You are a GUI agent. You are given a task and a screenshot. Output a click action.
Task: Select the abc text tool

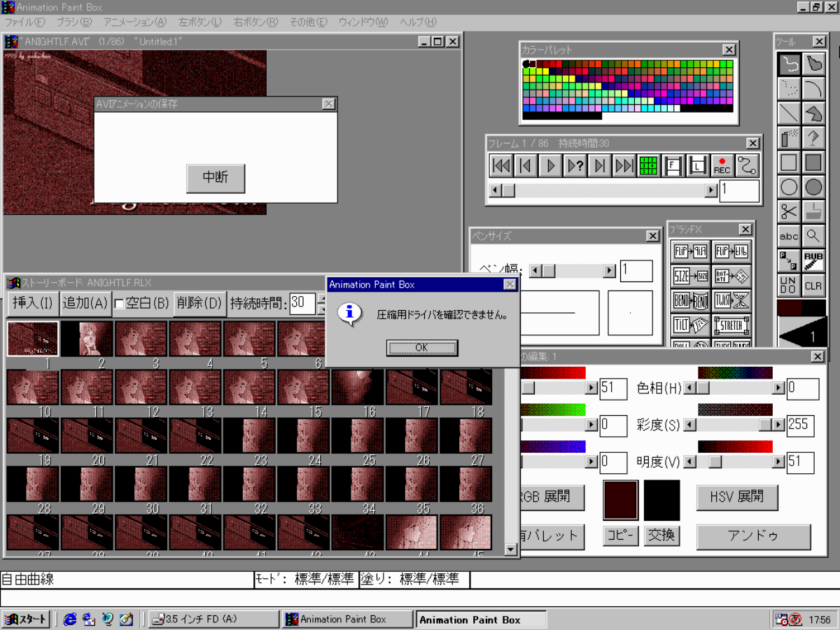coord(788,236)
